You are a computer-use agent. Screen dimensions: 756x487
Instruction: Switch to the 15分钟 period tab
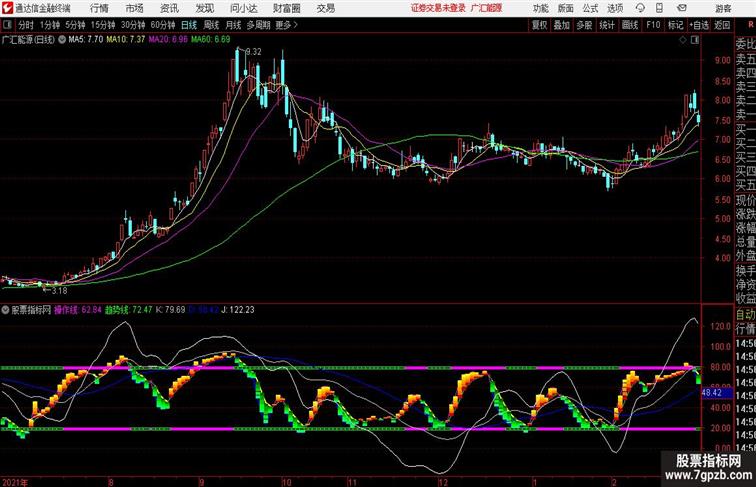point(103,25)
